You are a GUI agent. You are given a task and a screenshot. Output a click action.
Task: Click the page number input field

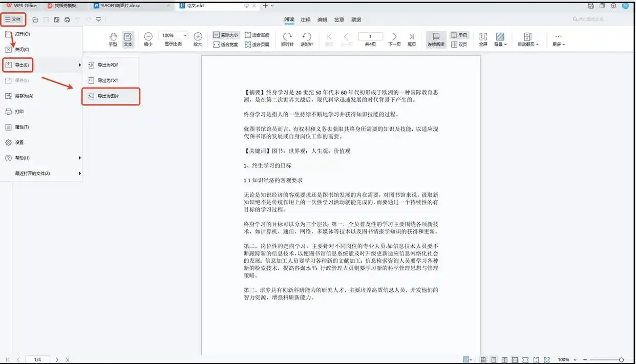(370, 36)
